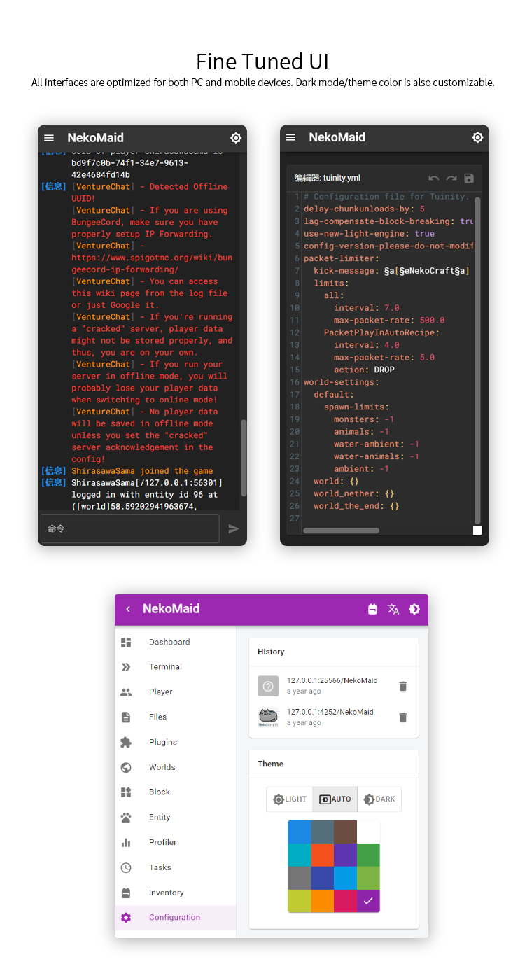Screen dimensions: 525x980
Task: Go to Files in the sidebar
Action: 175,717
